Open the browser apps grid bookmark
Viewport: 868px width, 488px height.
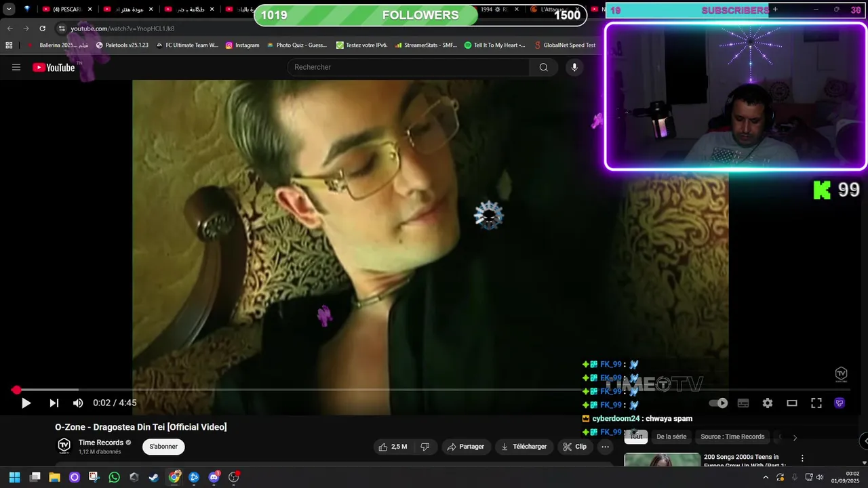coord(9,45)
